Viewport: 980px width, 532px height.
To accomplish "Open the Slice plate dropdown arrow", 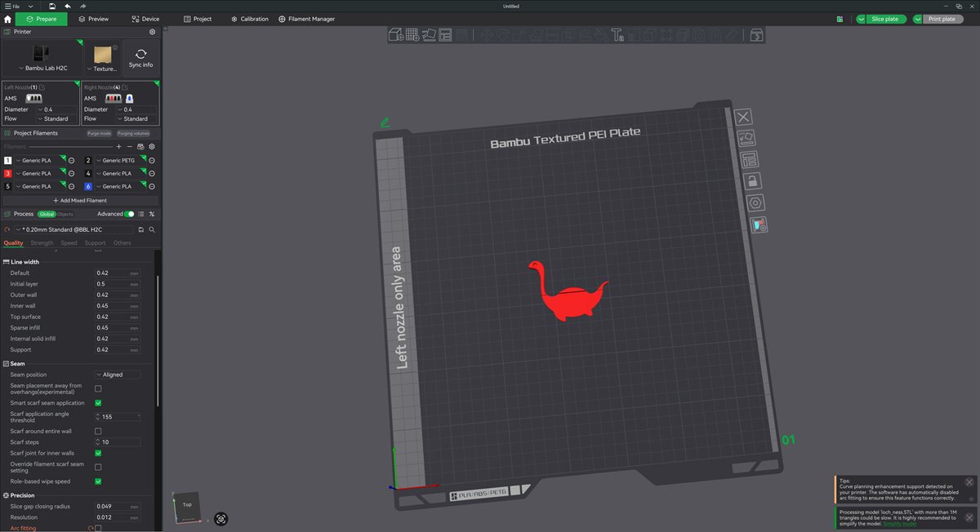I will click(x=862, y=19).
